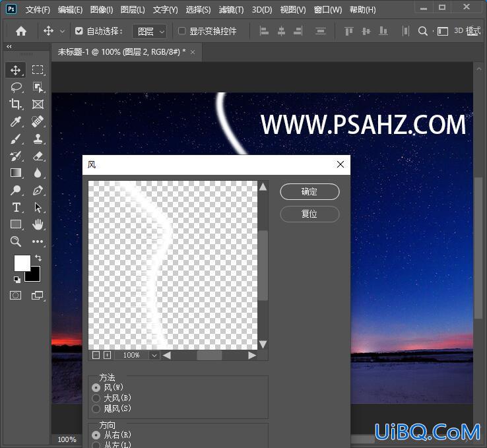487x448 pixels.
Task: Select the History Brush tool
Action: coord(16,156)
